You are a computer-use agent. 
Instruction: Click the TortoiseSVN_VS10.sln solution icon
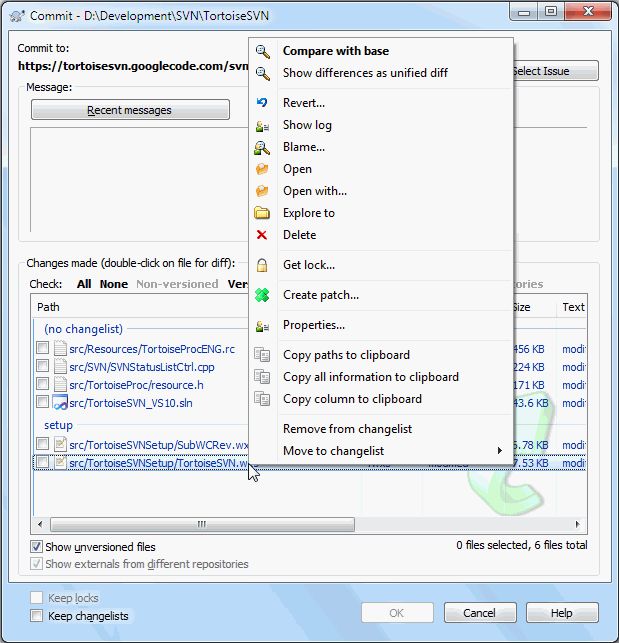coord(60,403)
